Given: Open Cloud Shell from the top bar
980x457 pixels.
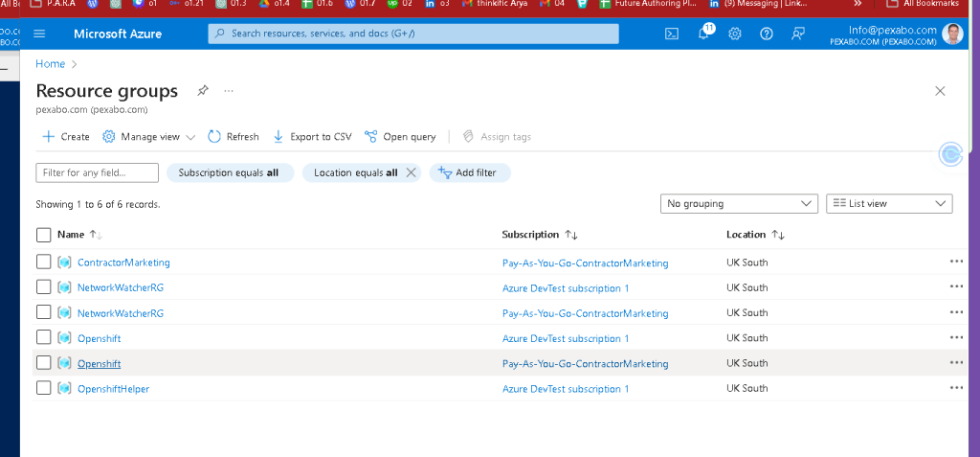Looking at the screenshot, I should pyautogui.click(x=671, y=34).
